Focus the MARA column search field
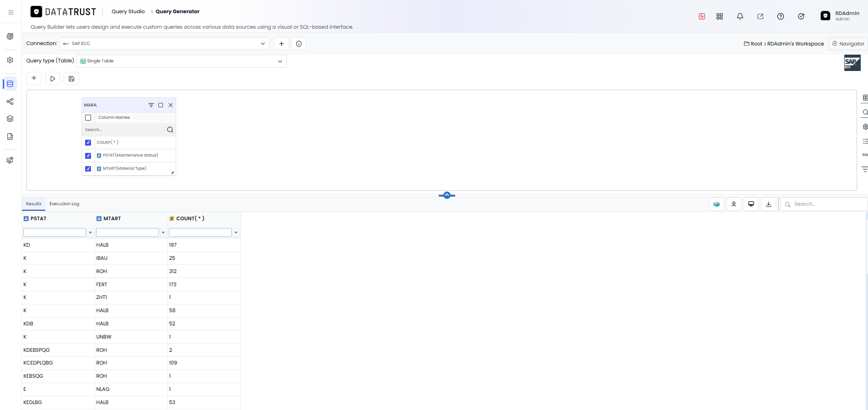This screenshot has width=868, height=410. pos(124,130)
